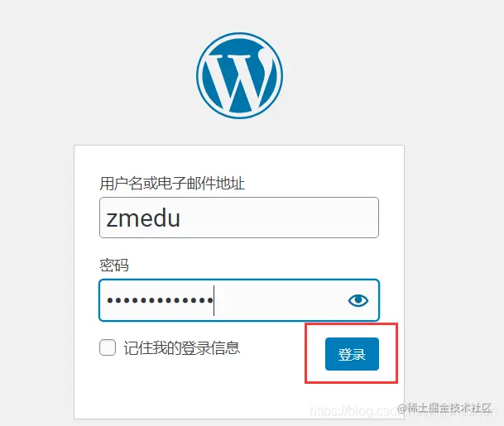Focus the username field containing zmedu
Screen dimensions: 504x426
pos(239,218)
